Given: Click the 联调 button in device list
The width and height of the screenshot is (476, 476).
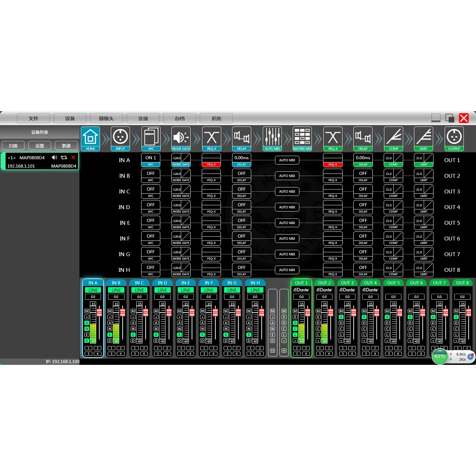Looking at the screenshot, I should (66, 146).
